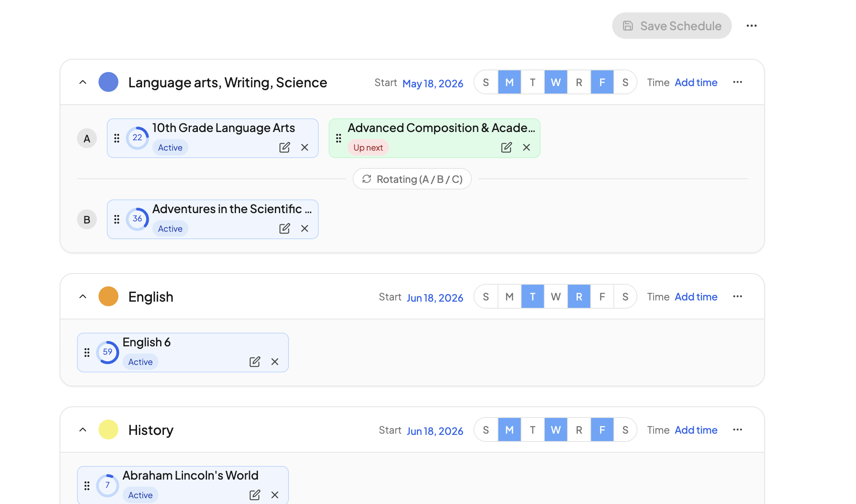The height and width of the screenshot is (504, 856).
Task: Change History start date Jun 18, 2026
Action: (x=435, y=431)
